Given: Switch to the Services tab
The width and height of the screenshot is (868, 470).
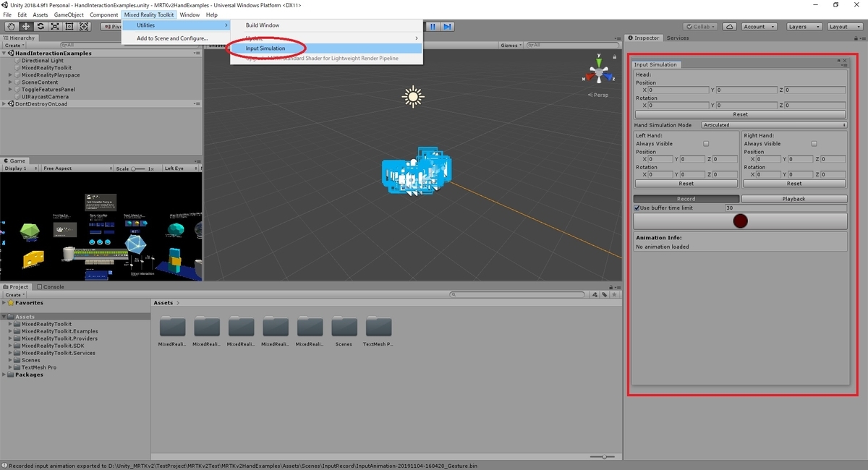Looking at the screenshot, I should (x=678, y=38).
